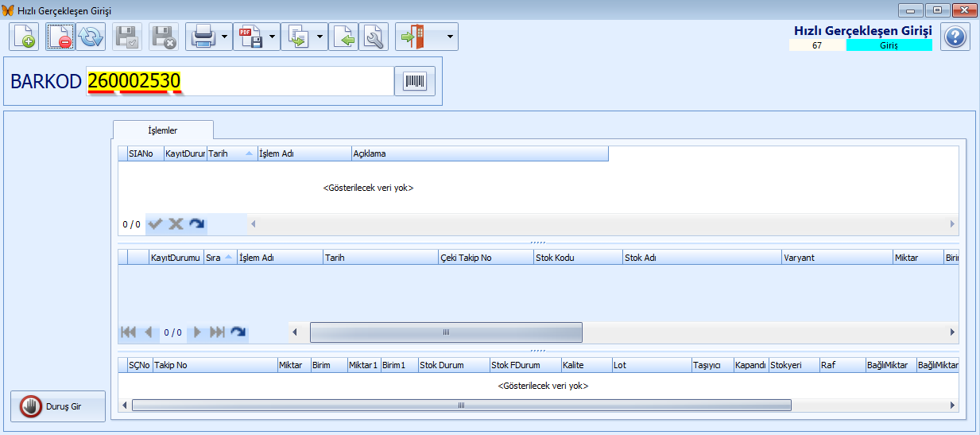Click the exit door icon
The width and height of the screenshot is (980, 435).
(x=415, y=37)
